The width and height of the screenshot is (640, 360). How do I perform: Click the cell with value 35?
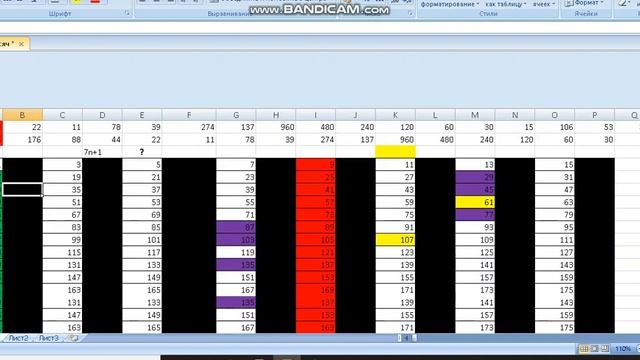pos(62,189)
